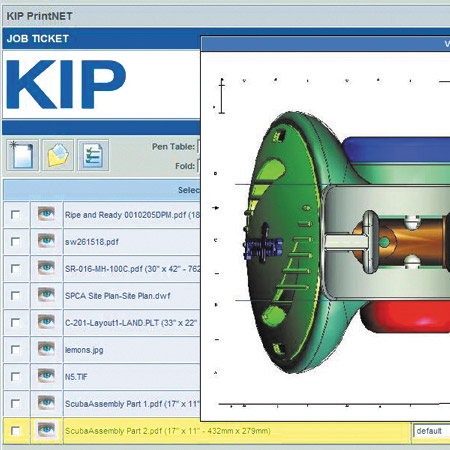Tick the C-201-Layout1-LAND.PLT checkbox
450x450 pixels.
(x=15, y=322)
